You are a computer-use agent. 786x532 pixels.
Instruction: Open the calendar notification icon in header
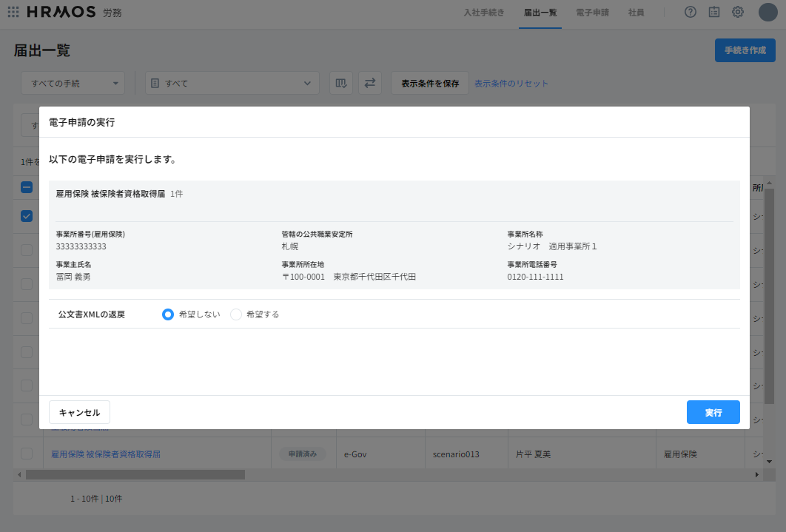pos(714,12)
